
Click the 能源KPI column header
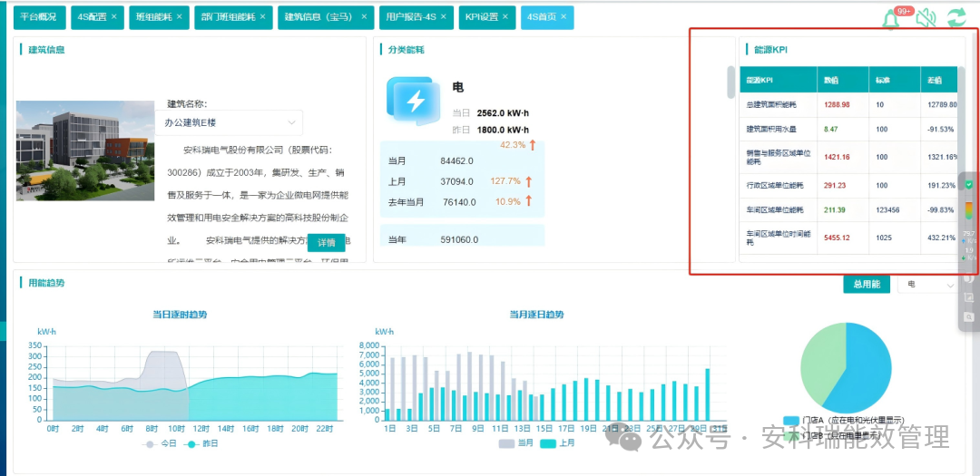click(x=779, y=80)
